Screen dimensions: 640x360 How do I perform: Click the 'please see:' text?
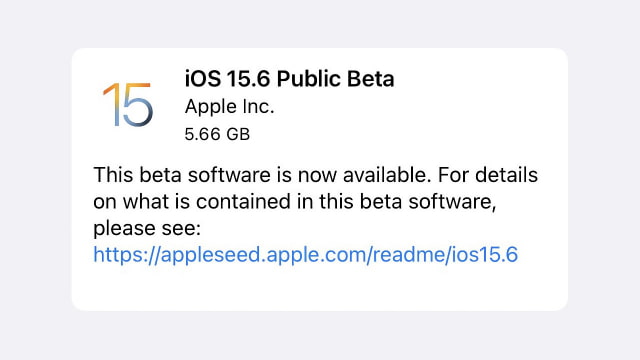pyautogui.click(x=147, y=229)
